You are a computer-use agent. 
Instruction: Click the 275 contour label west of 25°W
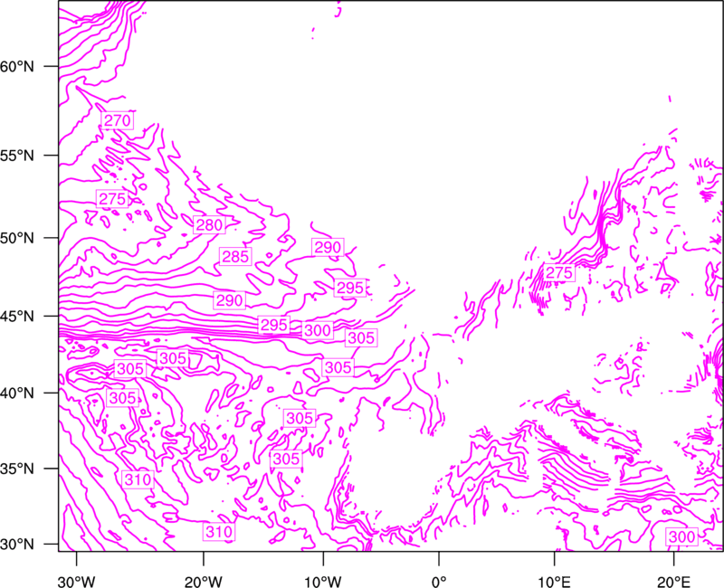[x=112, y=198]
